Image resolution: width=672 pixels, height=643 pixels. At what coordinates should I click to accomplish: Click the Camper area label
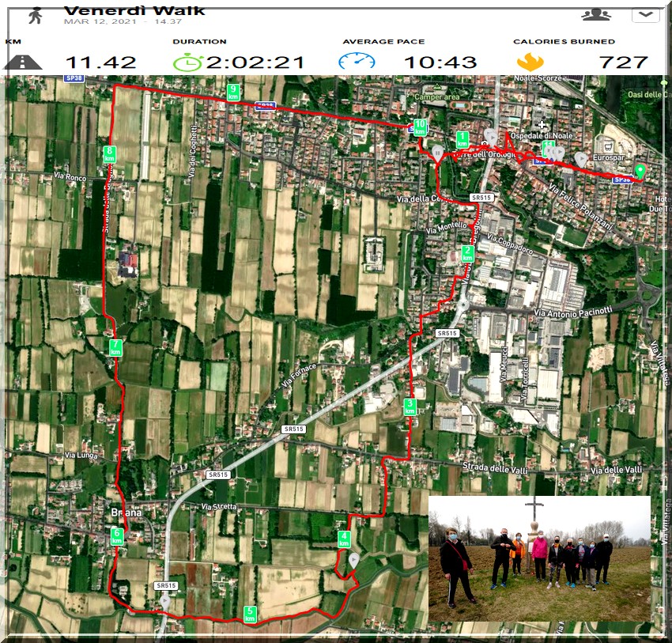436,96
